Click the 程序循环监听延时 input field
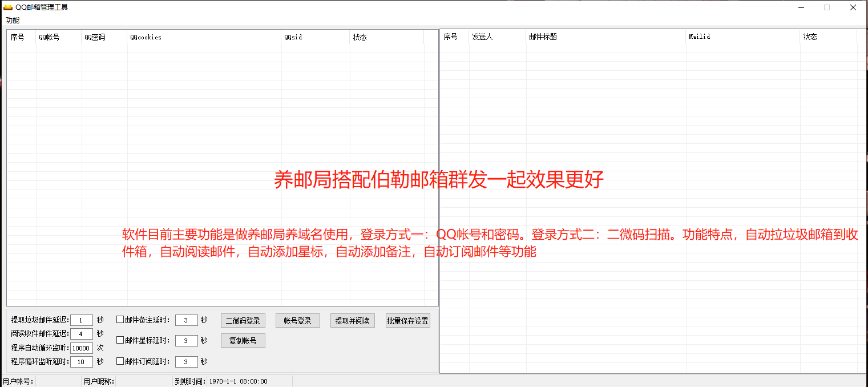 pyautogui.click(x=82, y=362)
